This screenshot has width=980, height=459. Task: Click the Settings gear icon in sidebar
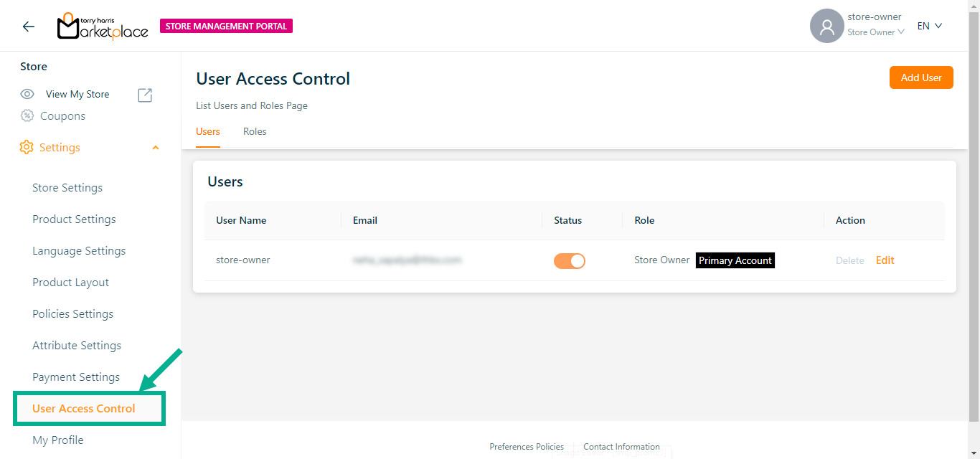click(x=27, y=148)
